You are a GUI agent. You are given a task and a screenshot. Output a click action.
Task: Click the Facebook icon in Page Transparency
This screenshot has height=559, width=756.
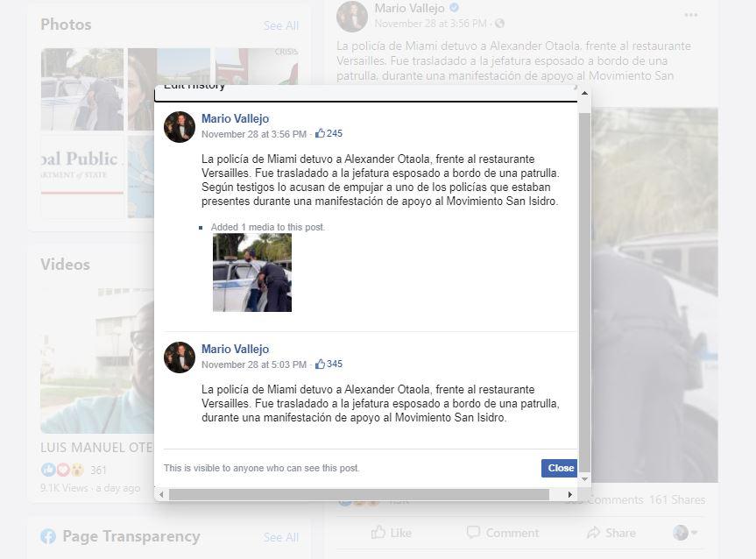[48, 536]
